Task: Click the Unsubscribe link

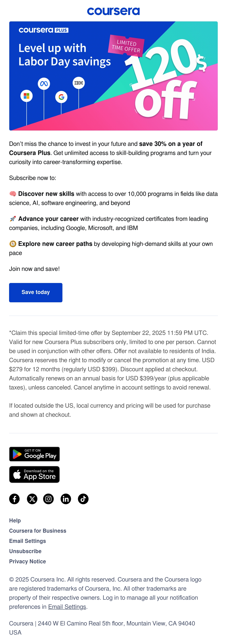Action: coord(25,551)
